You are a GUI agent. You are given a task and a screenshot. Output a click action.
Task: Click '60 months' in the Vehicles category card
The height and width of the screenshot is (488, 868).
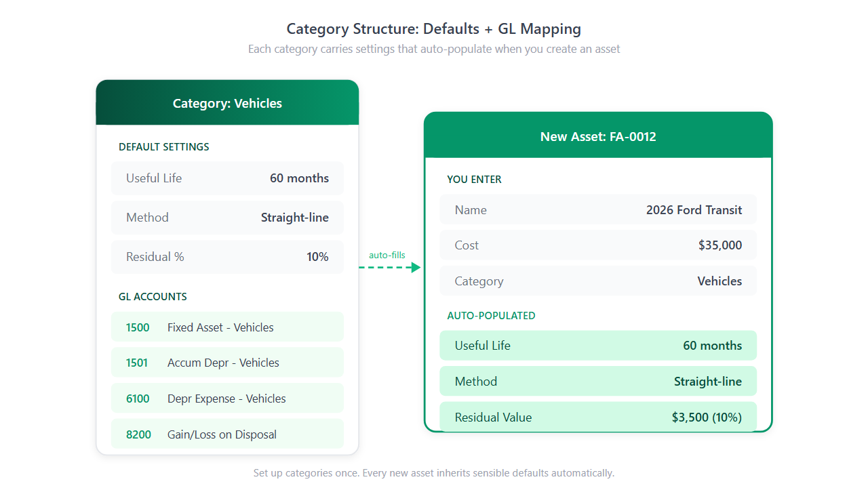(299, 178)
